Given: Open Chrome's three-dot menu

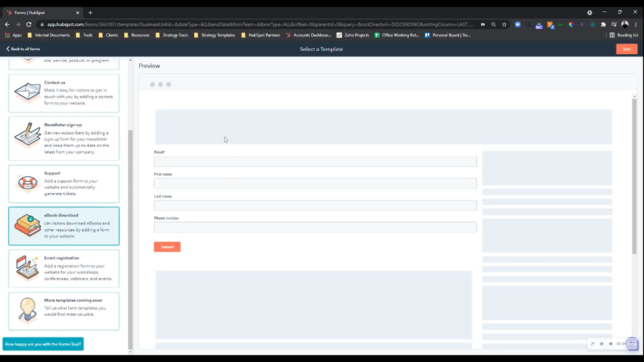Looking at the screenshot, I should coord(636,24).
